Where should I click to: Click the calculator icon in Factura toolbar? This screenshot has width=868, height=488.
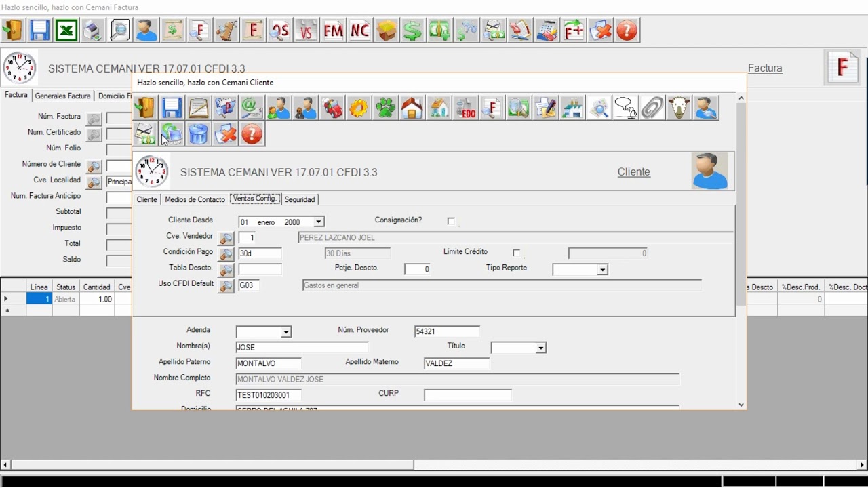coord(547,30)
